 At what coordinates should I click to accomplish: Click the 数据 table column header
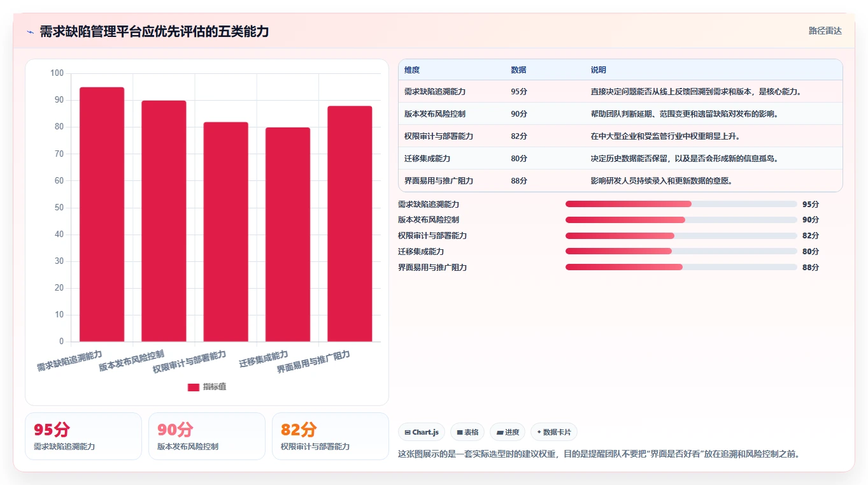pos(518,70)
